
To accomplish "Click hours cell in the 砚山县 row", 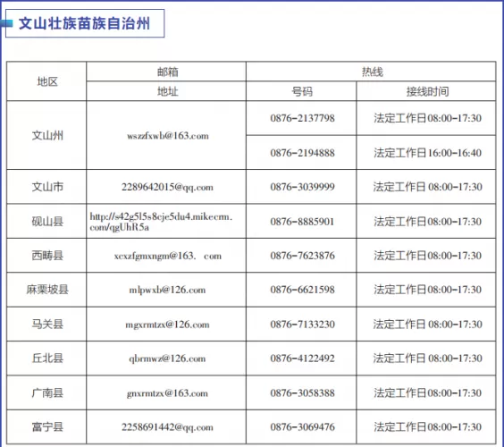I will pos(427,221).
